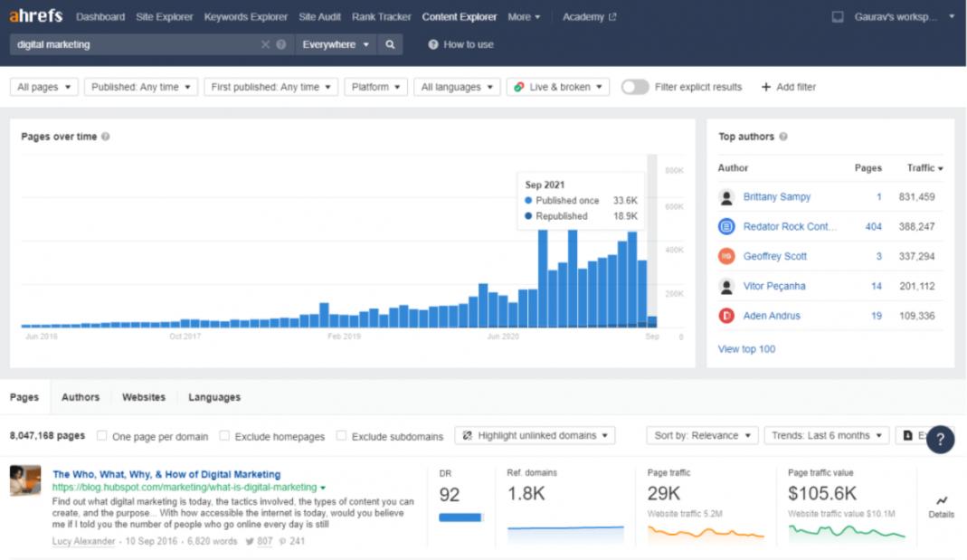Viewport: 967px width, 560px height.
Task: Toggle the Filter explicit results switch
Action: click(635, 87)
